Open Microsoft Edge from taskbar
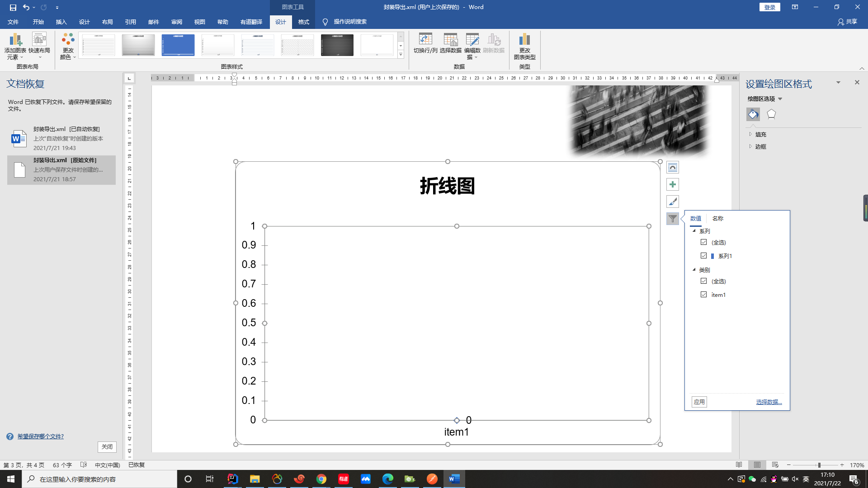 click(x=388, y=479)
